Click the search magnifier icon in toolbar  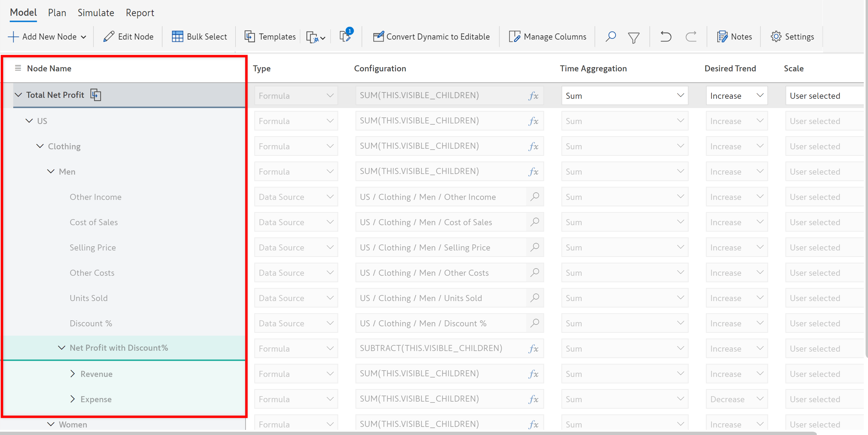click(x=610, y=36)
